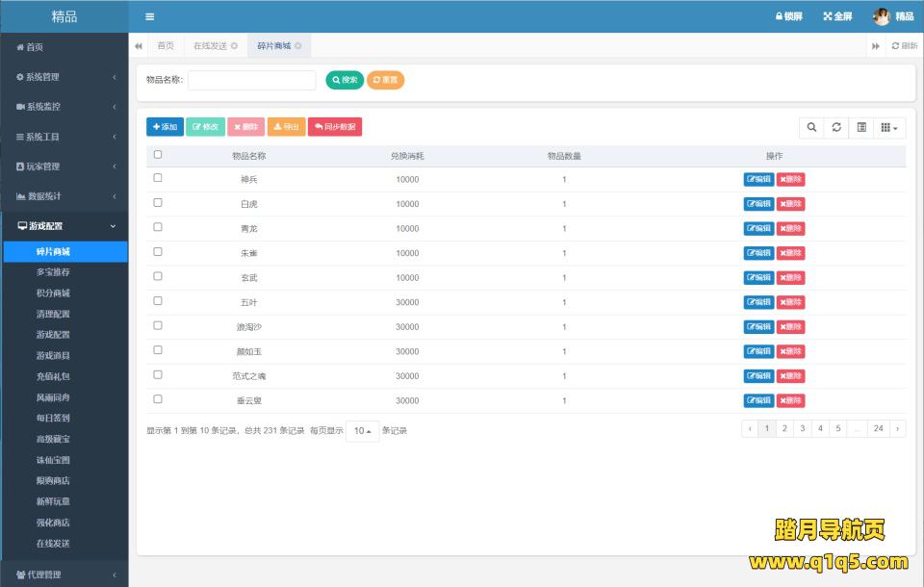
Task: Click the red 删除 button for 白虎 row
Action: tap(790, 204)
